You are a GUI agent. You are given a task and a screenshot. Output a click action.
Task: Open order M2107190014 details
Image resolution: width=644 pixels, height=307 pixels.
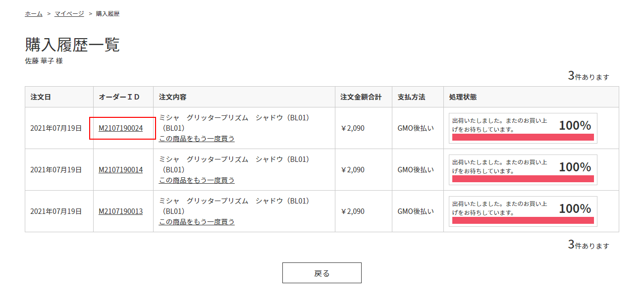121,170
